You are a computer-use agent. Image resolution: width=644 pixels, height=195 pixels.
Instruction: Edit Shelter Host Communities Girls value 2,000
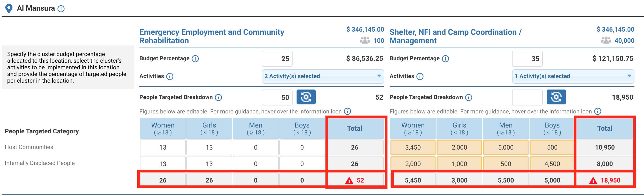[x=459, y=147]
